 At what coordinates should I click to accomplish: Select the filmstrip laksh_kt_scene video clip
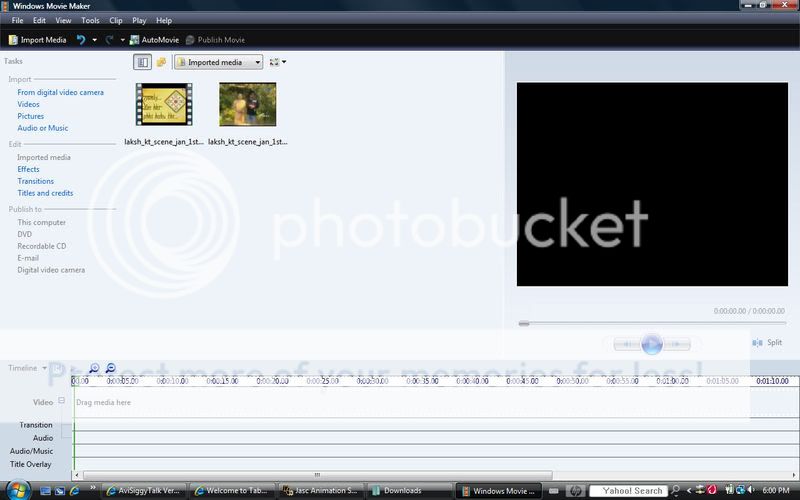164,105
